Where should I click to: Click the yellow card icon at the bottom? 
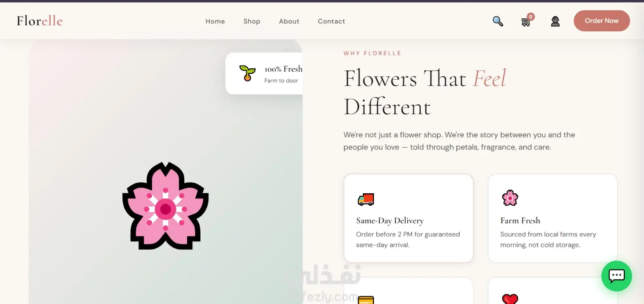[x=366, y=300]
